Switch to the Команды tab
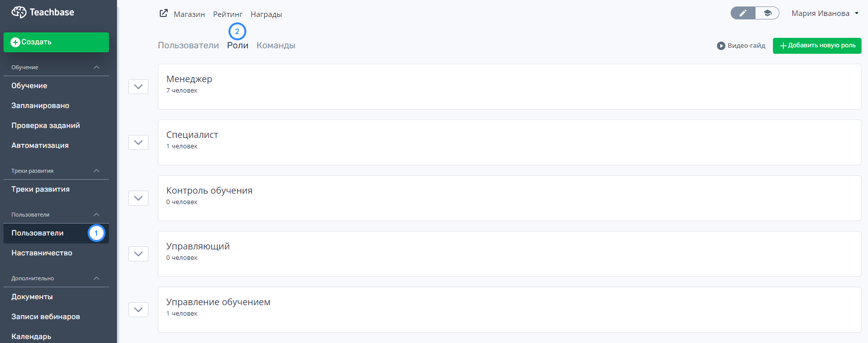This screenshot has height=343, width=868. tap(276, 45)
